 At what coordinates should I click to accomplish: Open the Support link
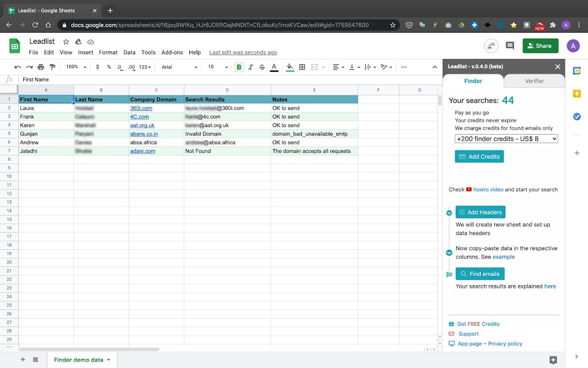469,334
